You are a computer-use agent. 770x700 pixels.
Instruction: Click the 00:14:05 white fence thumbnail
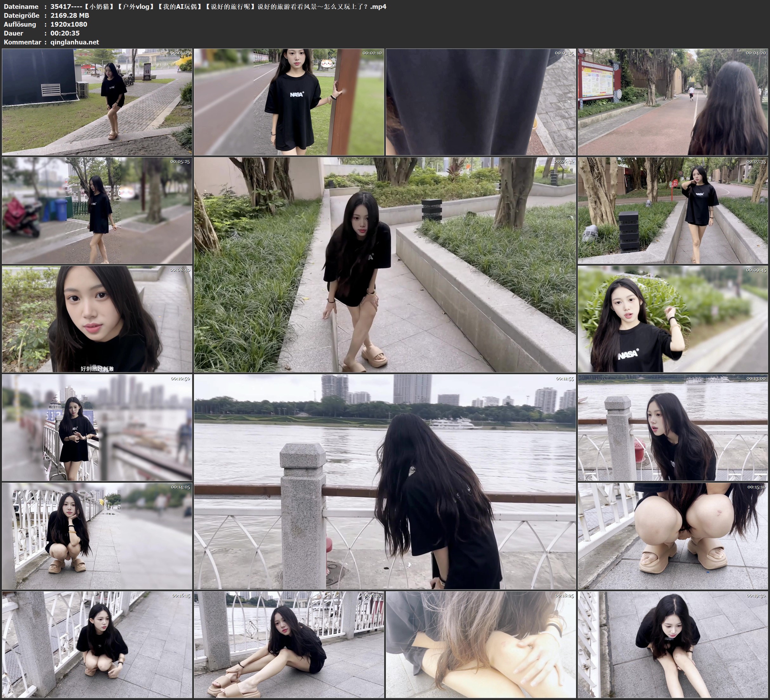[97, 536]
